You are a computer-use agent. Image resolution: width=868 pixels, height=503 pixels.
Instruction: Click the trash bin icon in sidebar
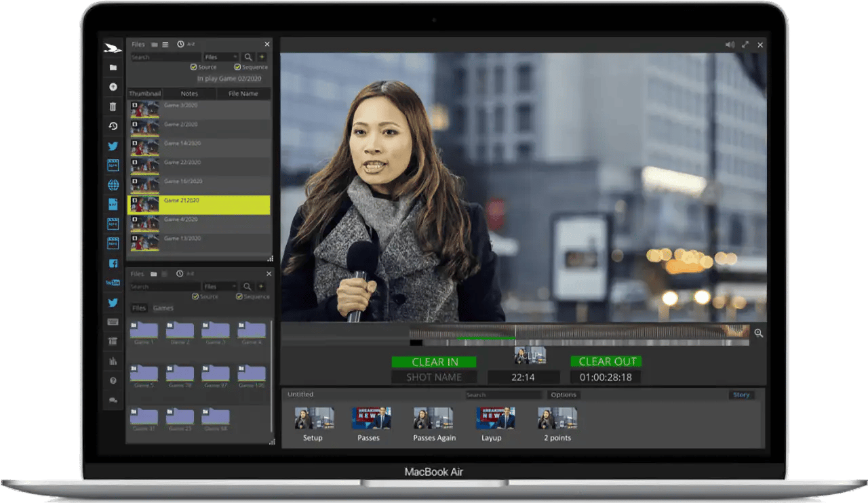click(113, 106)
